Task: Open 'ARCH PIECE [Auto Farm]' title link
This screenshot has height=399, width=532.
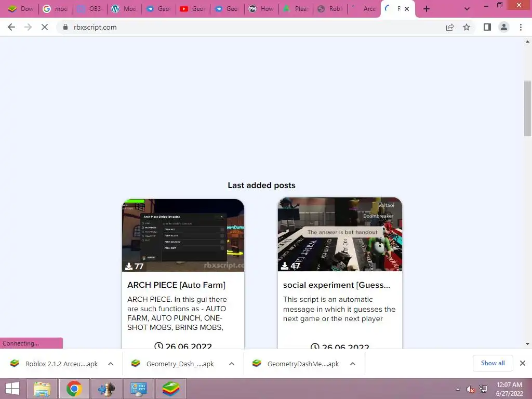Action: coord(176,285)
